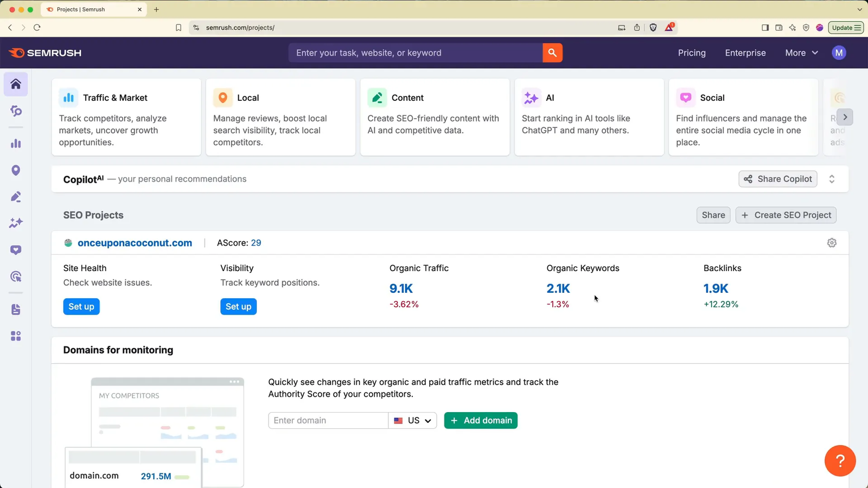Viewport: 868px width, 488px height.
Task: Open the US country dropdown
Action: coord(413,420)
